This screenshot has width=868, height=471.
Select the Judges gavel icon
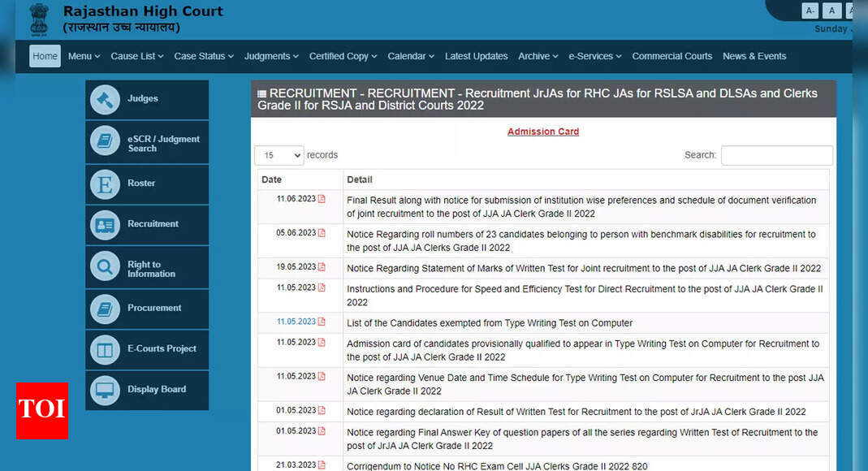[x=105, y=99]
